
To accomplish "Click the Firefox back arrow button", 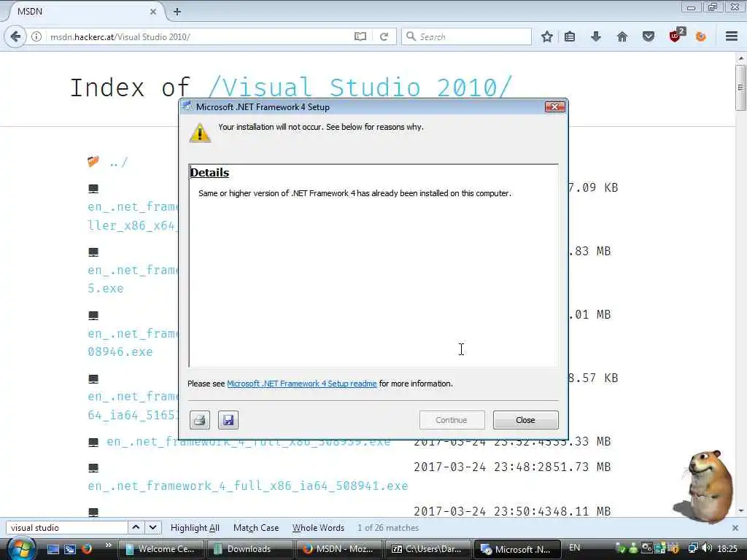I will click(15, 36).
